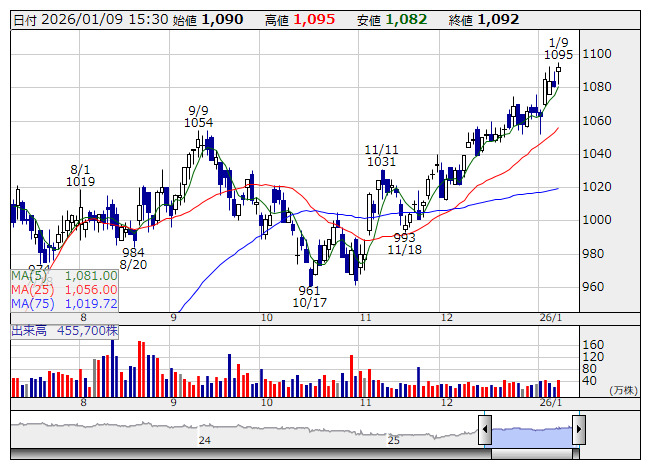
Task: Click the 1/9 1095 high label
Action: point(558,49)
